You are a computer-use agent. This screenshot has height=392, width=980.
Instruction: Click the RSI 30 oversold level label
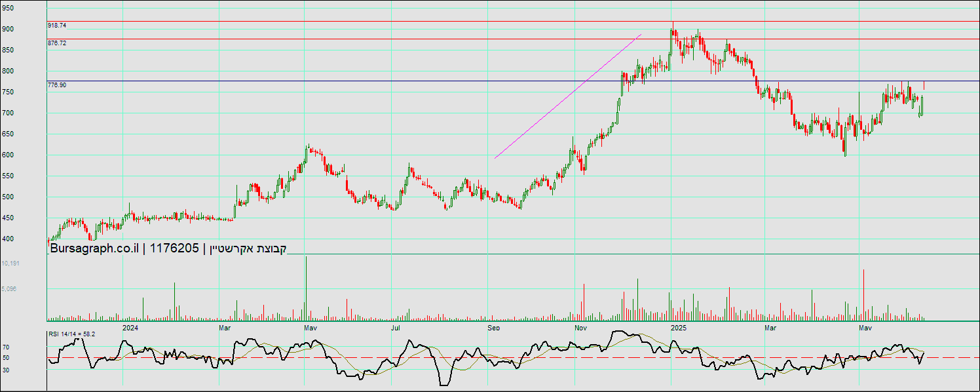(6, 370)
